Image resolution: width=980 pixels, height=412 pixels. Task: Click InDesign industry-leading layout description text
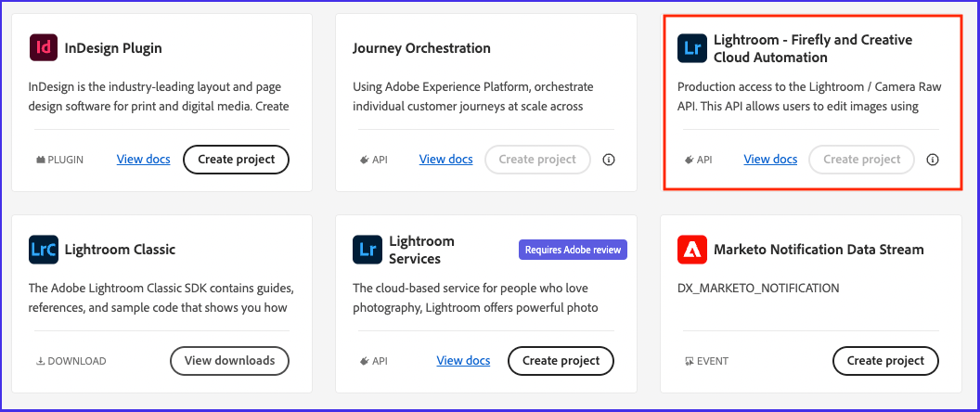click(x=159, y=97)
